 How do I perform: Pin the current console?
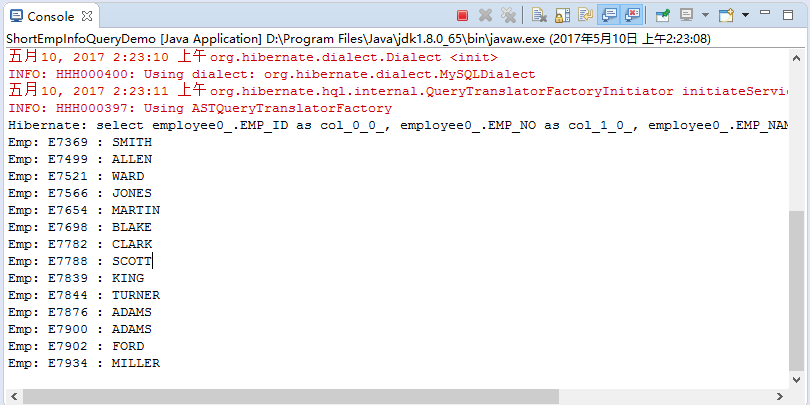click(662, 15)
